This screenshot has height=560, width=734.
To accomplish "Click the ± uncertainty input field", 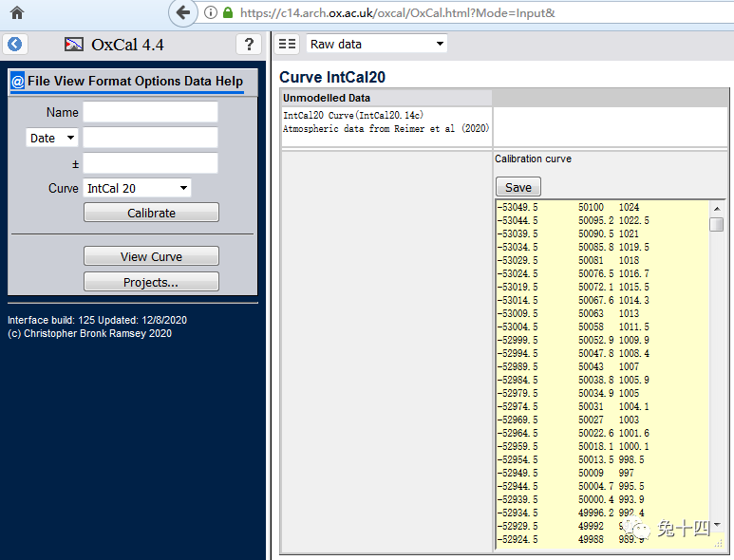I will pos(150,163).
